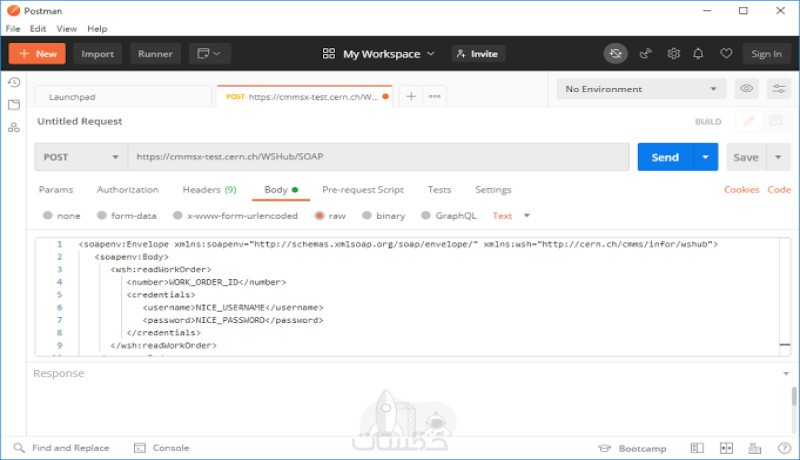
Task: Open the APIs sidebar icon
Action: (14, 127)
